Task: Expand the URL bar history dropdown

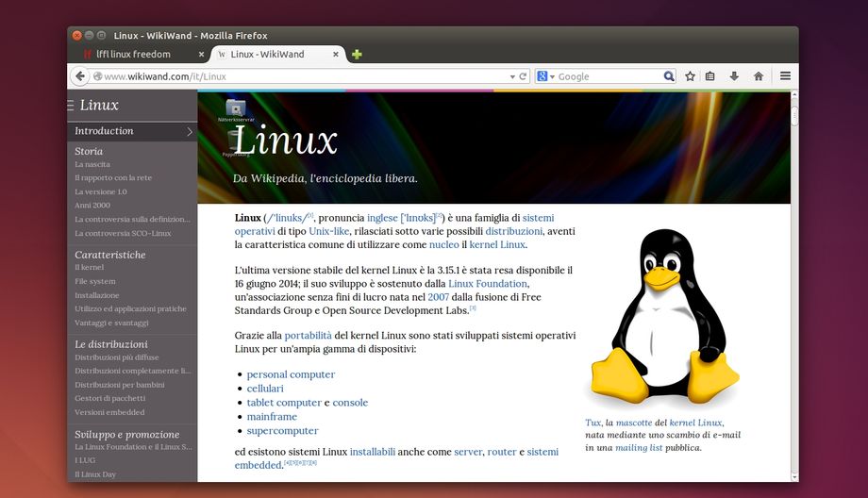Action: (510, 76)
